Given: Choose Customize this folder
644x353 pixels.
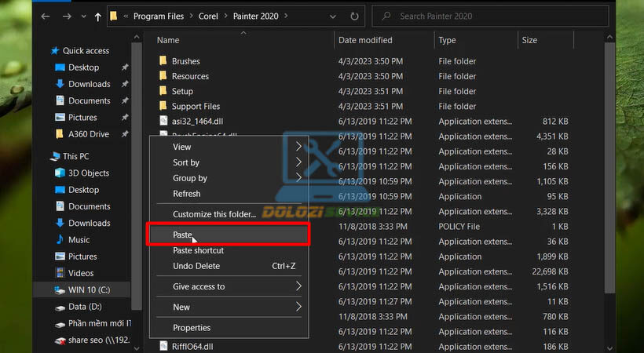Looking at the screenshot, I should click(229, 214).
